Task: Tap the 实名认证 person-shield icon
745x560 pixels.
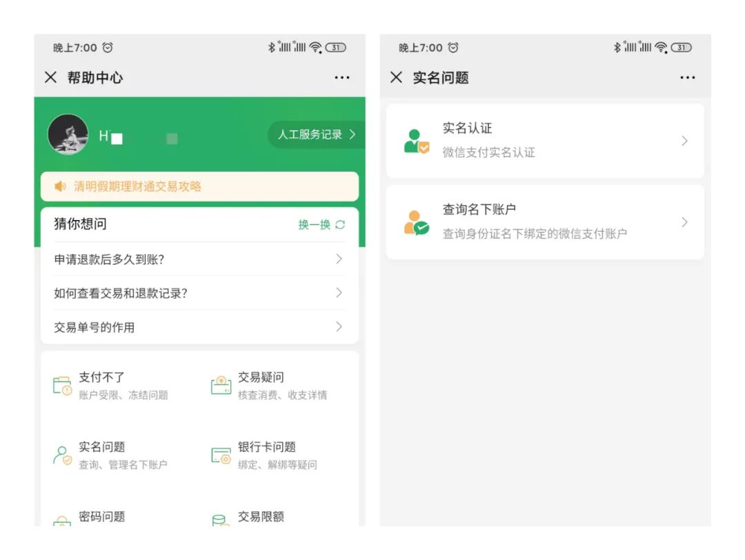Action: click(x=416, y=141)
